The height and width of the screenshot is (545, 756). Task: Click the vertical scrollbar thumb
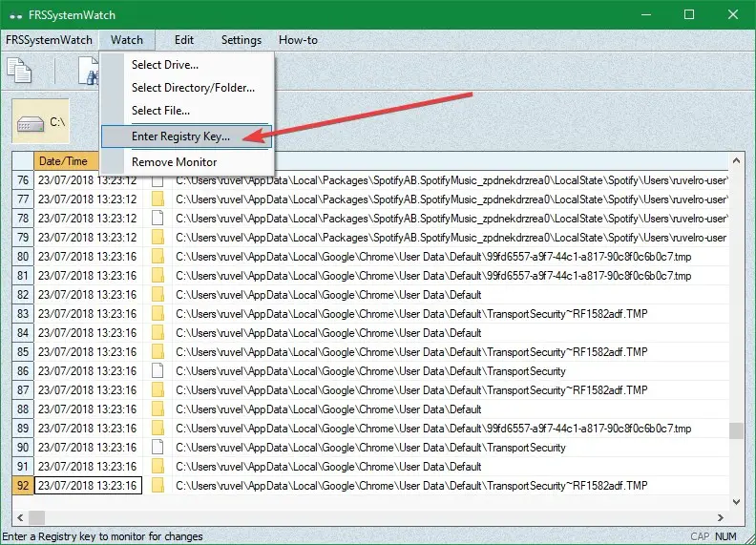[x=736, y=430]
